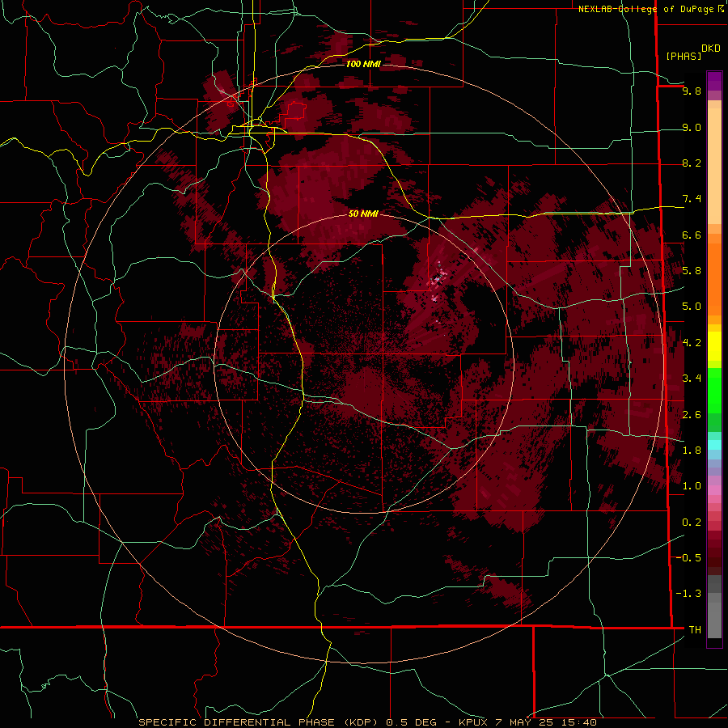The image size is (728, 728).
Task: Click the cyan segment of the color bar
Action: 714,445
